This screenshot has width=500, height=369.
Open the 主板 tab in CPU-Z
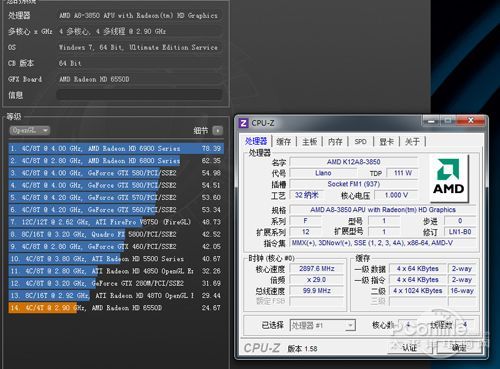tap(309, 142)
